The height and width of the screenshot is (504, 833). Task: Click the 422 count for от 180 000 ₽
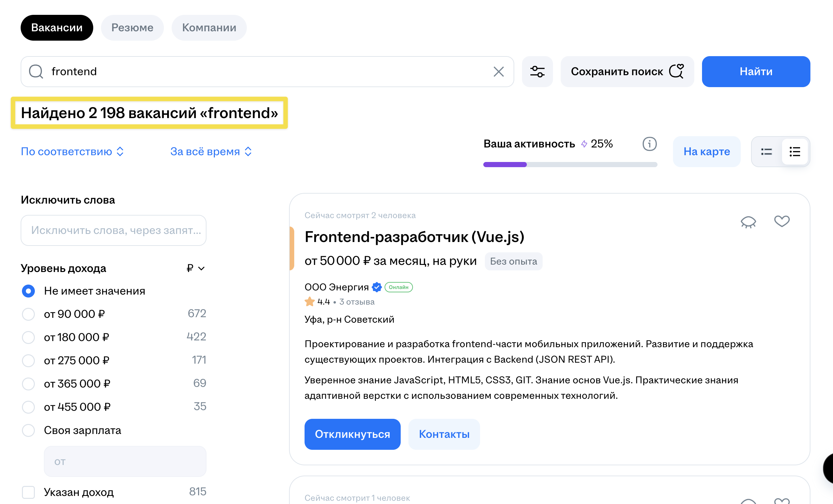point(196,337)
